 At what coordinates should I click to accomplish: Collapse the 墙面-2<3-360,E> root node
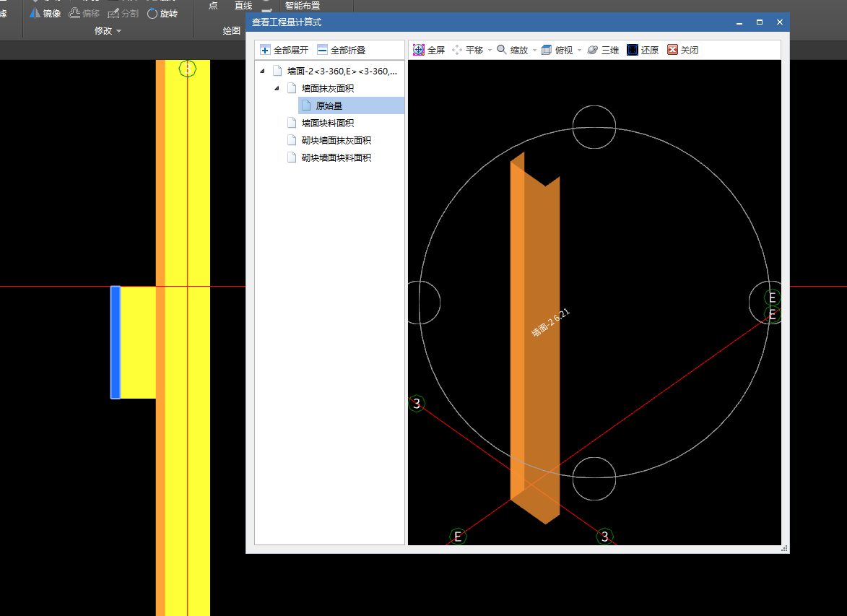[263, 71]
